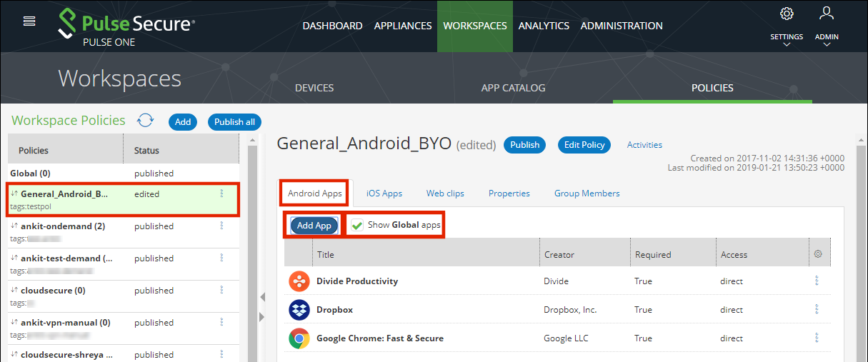868x362 pixels.
Task: Open the Activities link
Action: 644,145
